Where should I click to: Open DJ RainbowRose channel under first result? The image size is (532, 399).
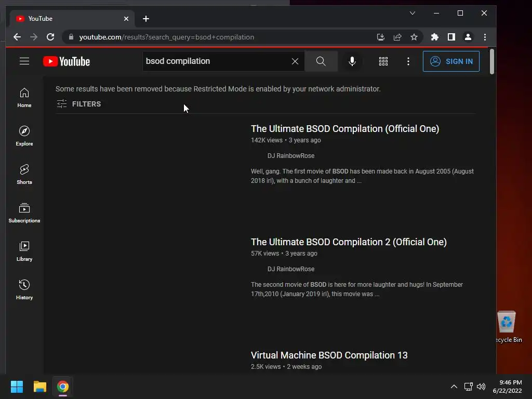point(290,156)
